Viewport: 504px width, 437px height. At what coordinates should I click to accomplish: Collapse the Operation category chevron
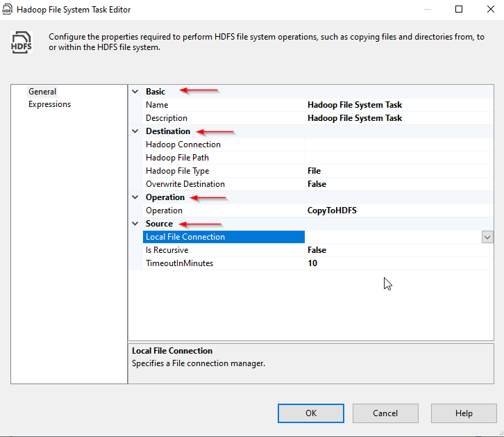135,197
